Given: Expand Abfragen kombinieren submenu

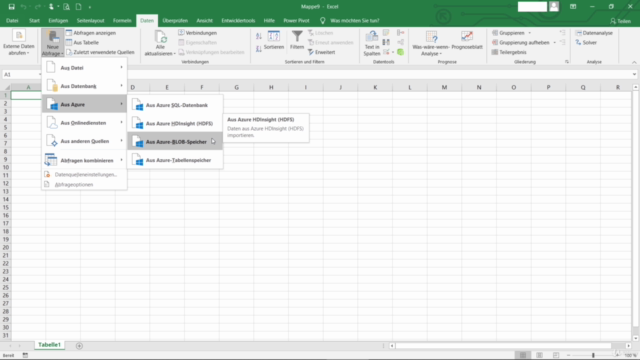Looking at the screenshot, I should pos(84,160).
